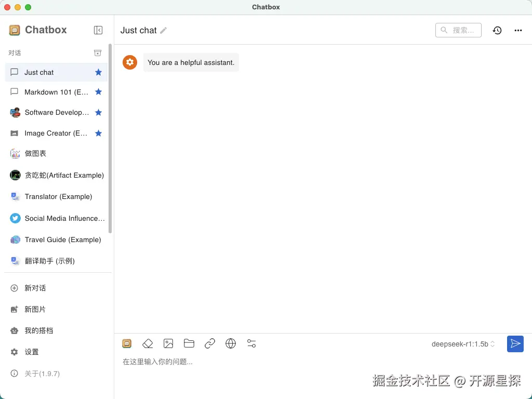
Task: Open the deepseek-r1:1.5b model dropdown
Action: (461, 343)
